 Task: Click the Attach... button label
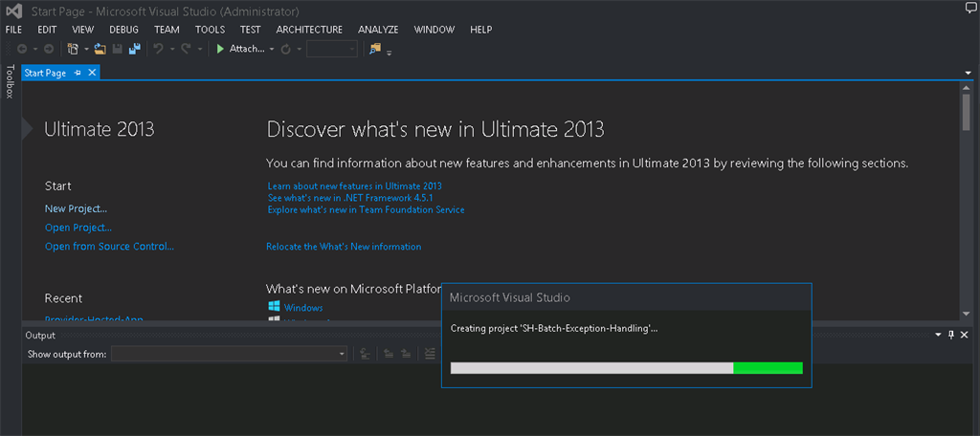(x=248, y=49)
